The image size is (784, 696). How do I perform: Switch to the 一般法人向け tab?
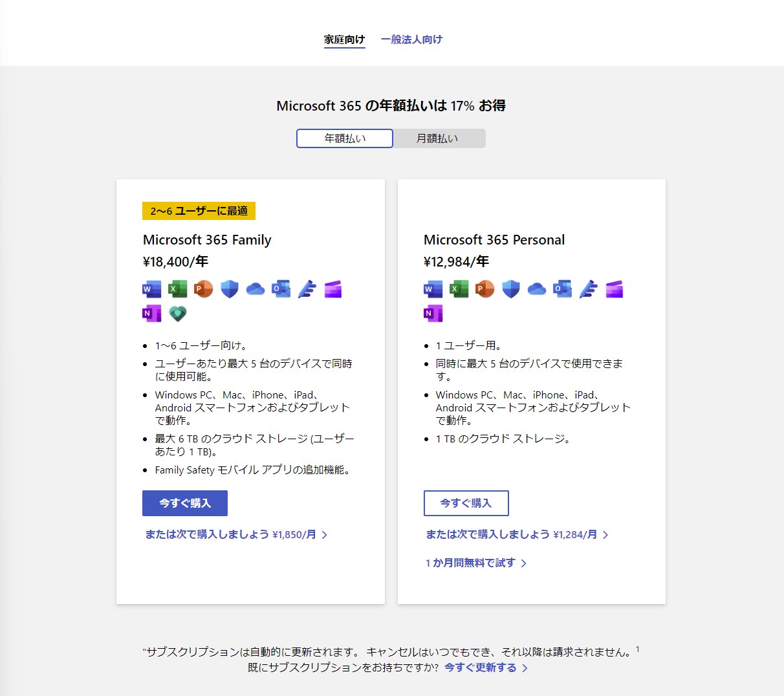coord(412,39)
